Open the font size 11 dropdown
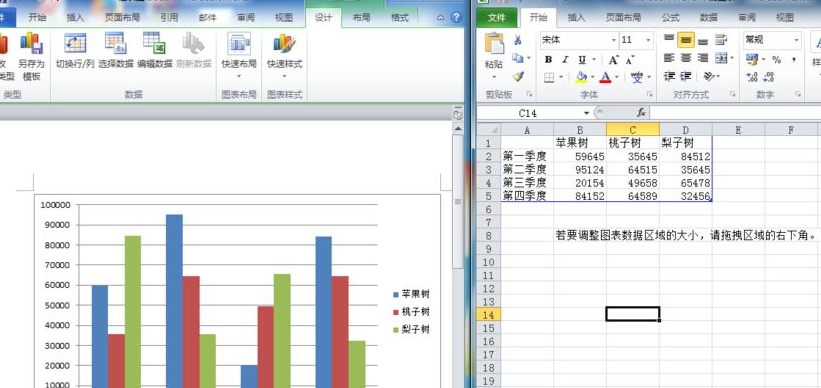This screenshot has height=388, width=821. 648,40
